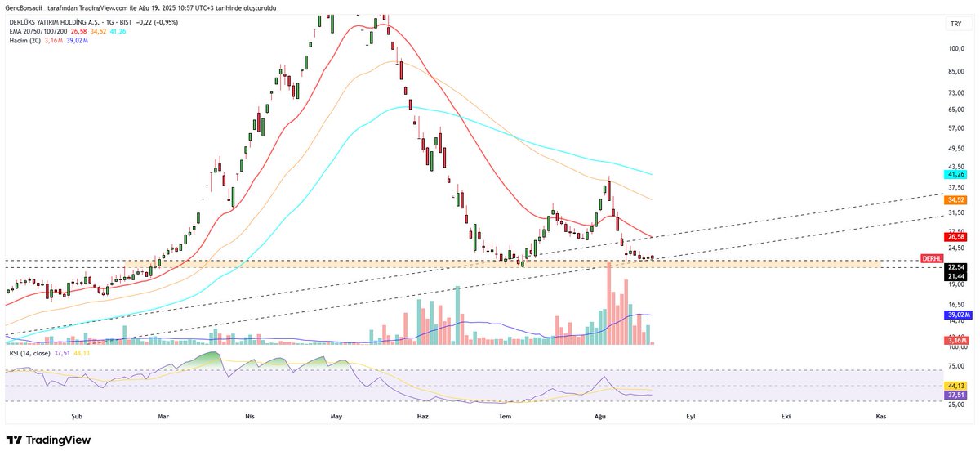
Task: Click the Kas month label on time axis
Action: pos(881,417)
